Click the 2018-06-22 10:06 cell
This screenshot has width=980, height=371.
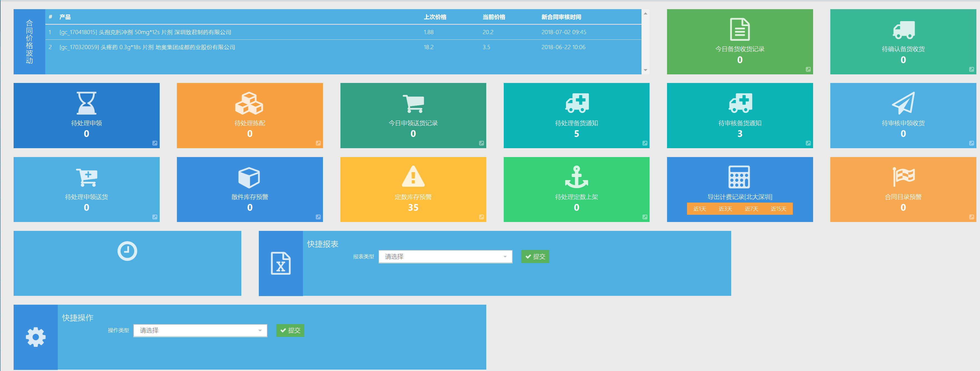tap(563, 47)
